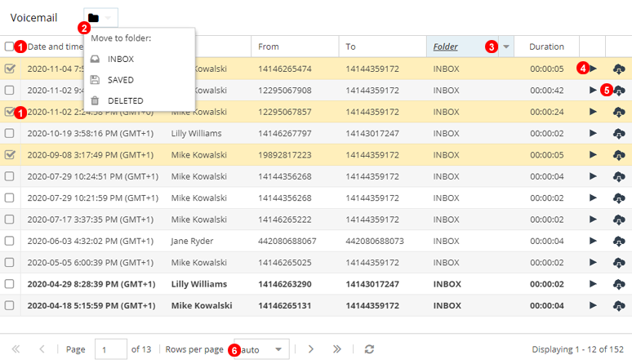Check the 2020-07-29 10:24:51 PM row

pyautogui.click(x=9, y=176)
